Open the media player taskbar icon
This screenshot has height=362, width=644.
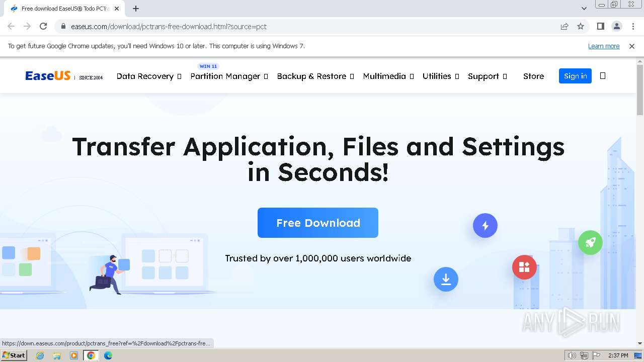point(74,355)
